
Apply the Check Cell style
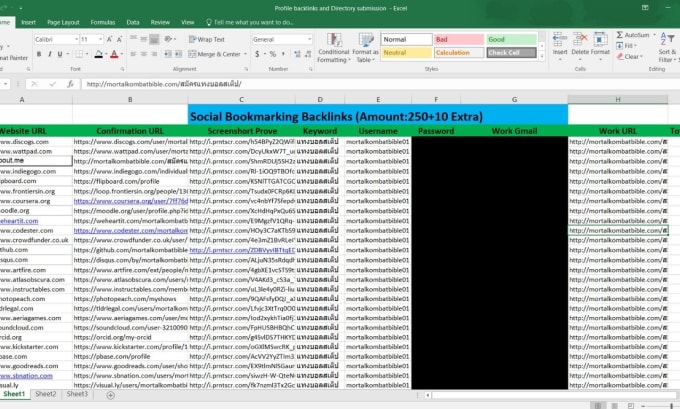click(511, 52)
